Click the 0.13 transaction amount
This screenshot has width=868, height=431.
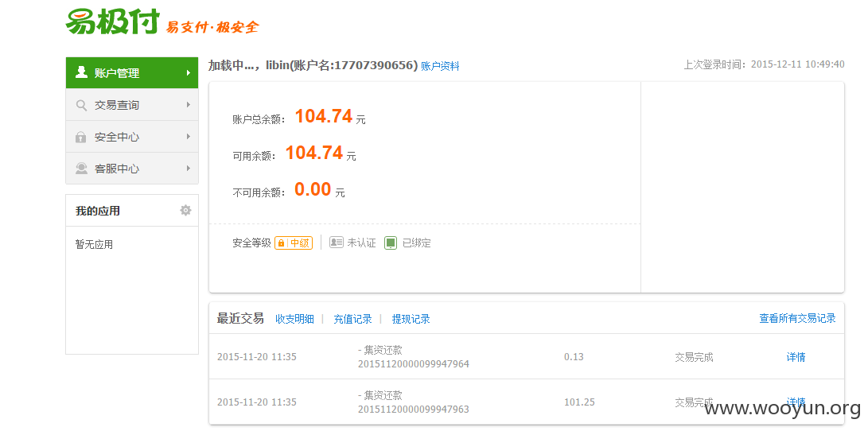pos(574,357)
